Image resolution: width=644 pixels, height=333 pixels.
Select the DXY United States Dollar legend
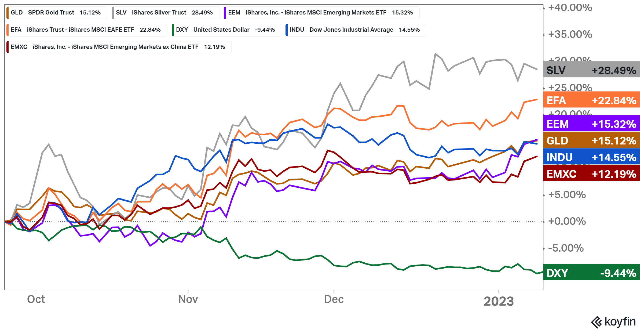(x=226, y=30)
